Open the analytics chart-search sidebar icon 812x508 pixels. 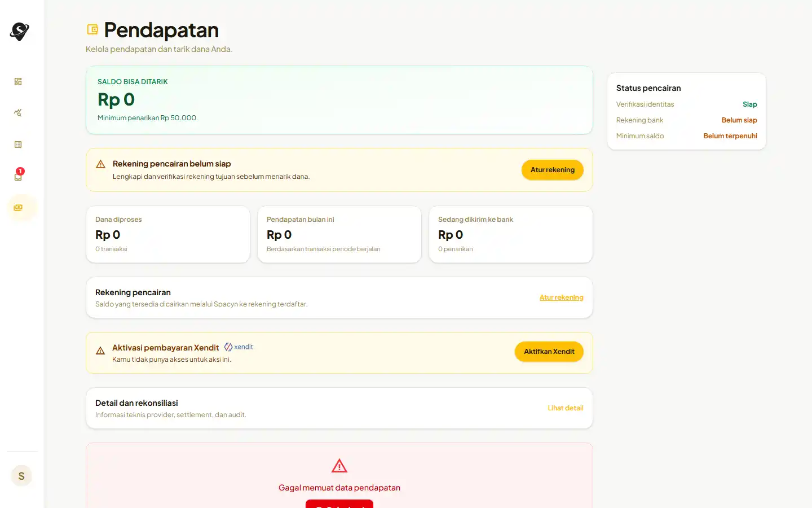[18, 113]
